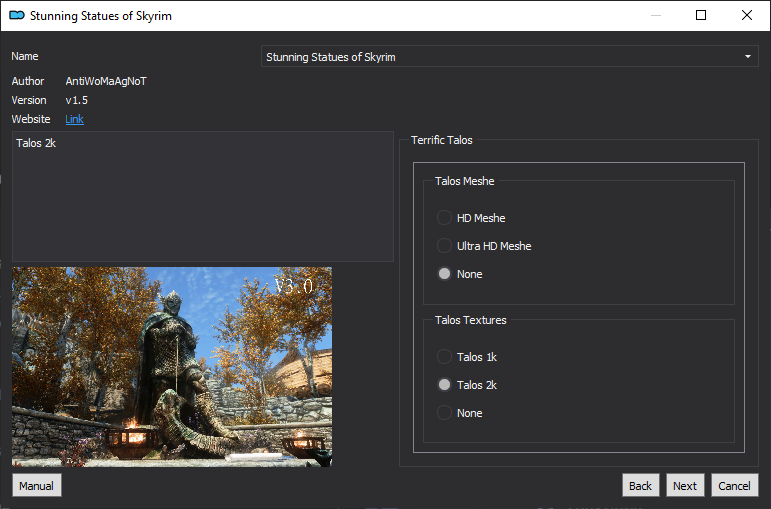Click the Talos 2k description box
This screenshot has height=509, width=771.
tap(203, 196)
